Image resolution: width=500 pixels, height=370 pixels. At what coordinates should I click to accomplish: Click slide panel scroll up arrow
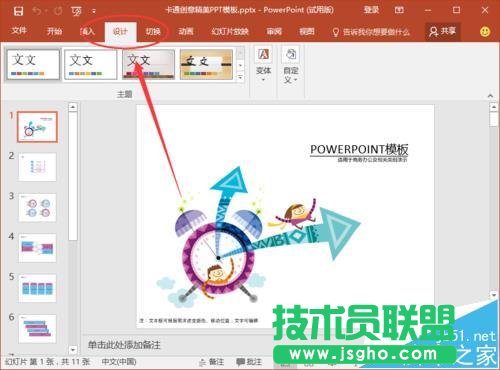[73, 107]
